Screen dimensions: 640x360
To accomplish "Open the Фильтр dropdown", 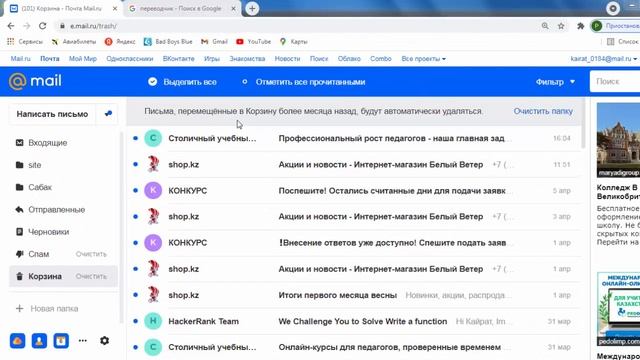I will 555,82.
